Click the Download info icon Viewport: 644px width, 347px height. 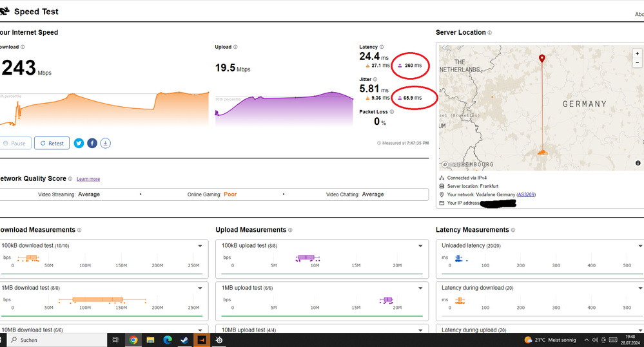tap(23, 47)
